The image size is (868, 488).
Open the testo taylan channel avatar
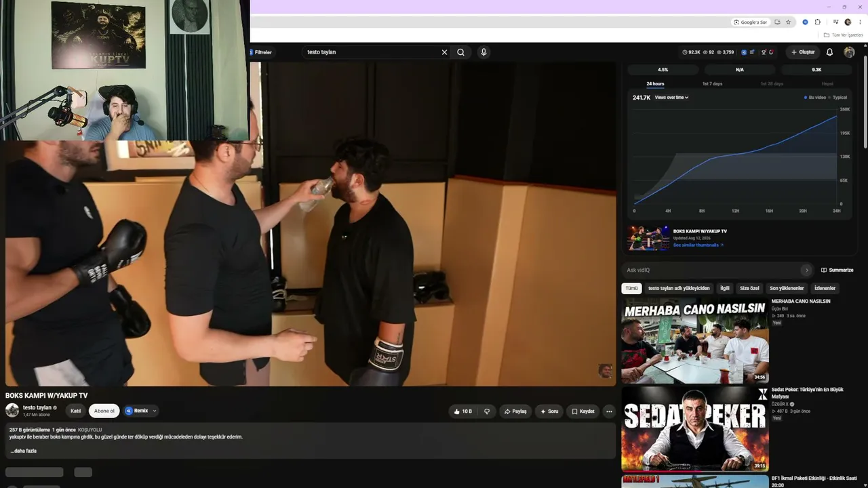point(12,410)
